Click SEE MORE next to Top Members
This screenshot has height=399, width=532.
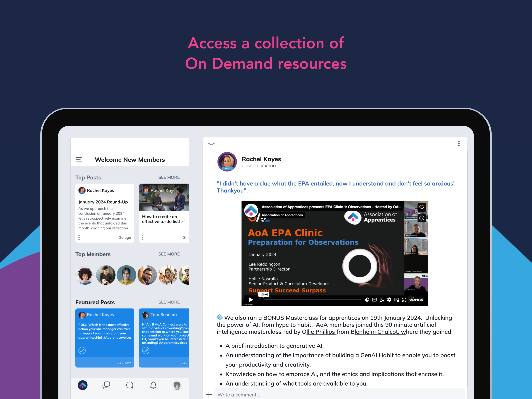point(169,254)
